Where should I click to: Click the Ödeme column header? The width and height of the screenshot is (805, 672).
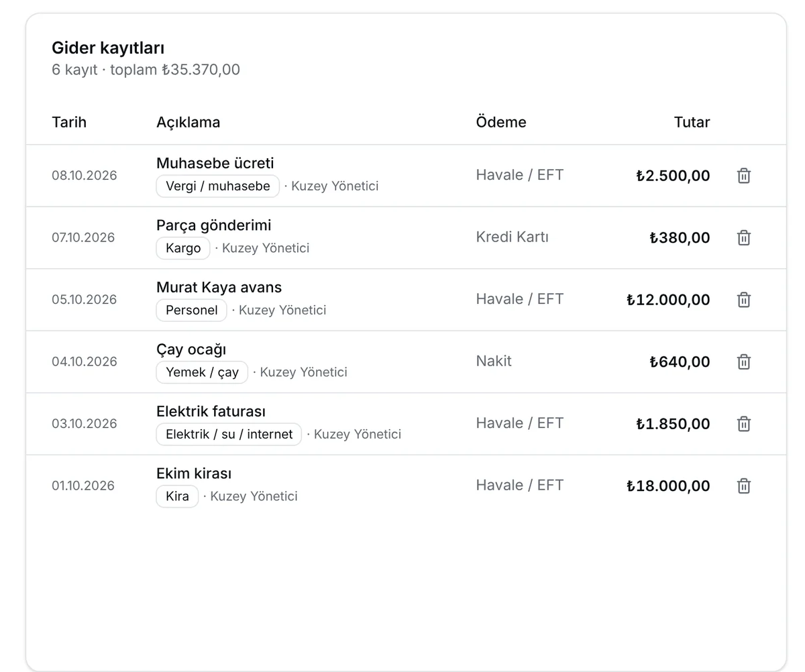pos(501,122)
